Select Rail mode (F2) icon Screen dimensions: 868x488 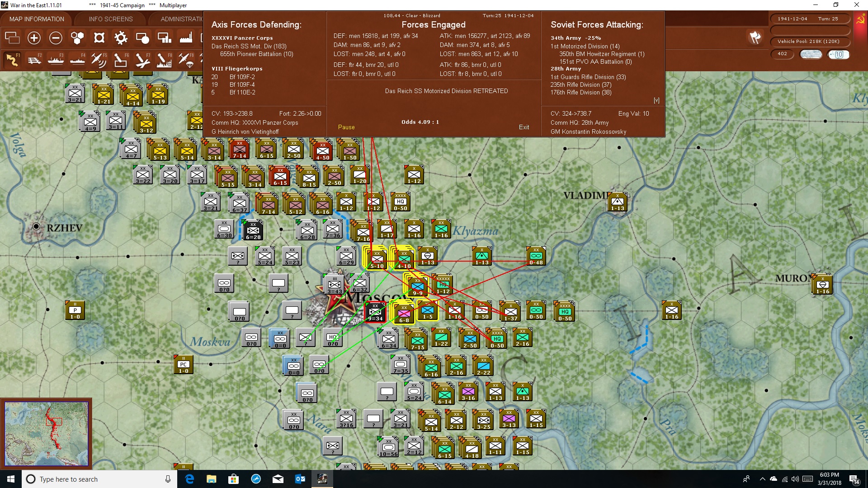click(34, 60)
